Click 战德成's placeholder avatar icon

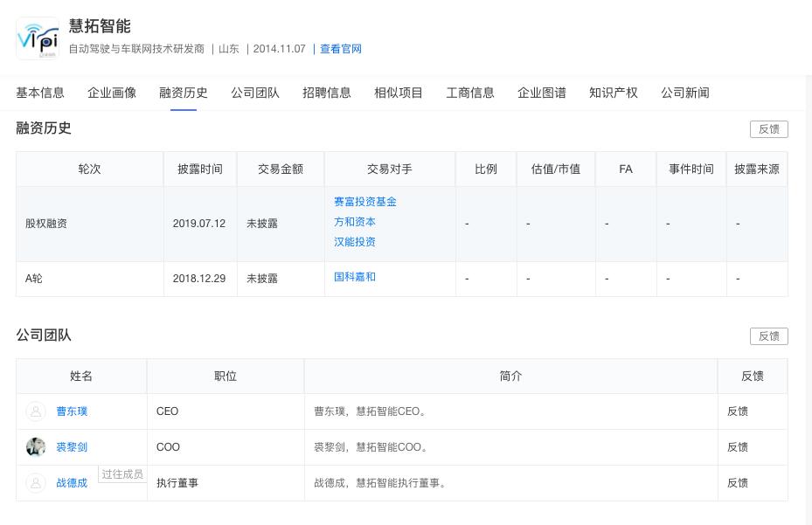[x=36, y=483]
